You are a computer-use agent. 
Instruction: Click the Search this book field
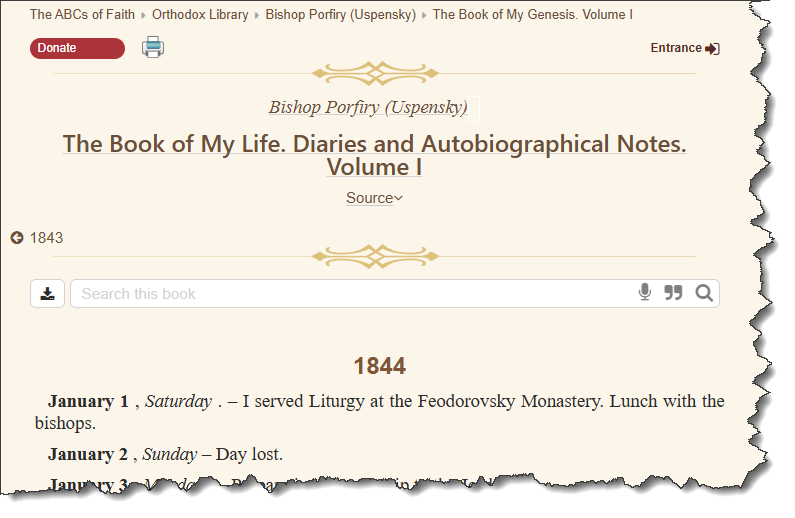point(350,293)
